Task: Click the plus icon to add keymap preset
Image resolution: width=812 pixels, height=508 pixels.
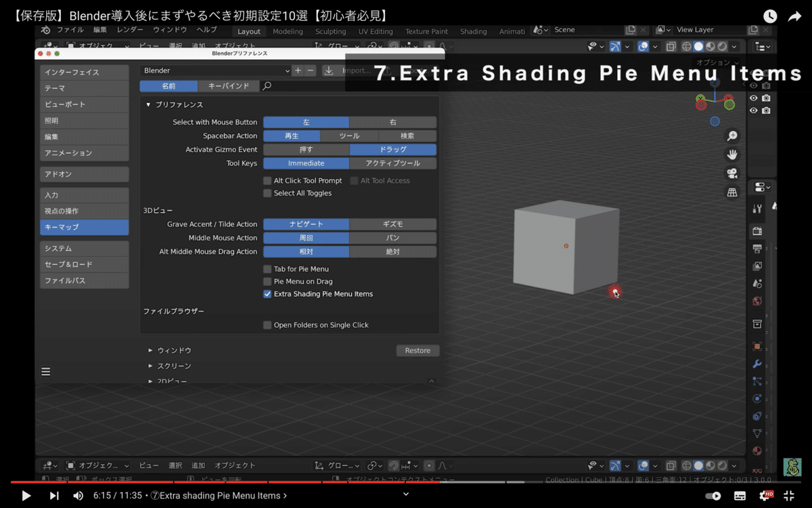Action: pos(298,70)
